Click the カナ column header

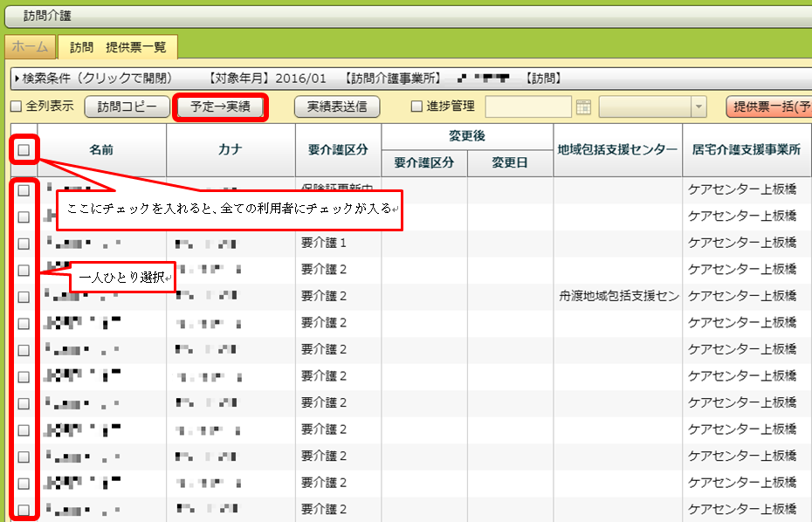click(231, 150)
